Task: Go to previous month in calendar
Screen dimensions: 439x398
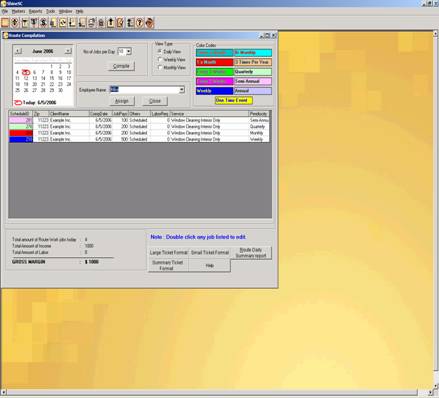Action: click(18, 51)
